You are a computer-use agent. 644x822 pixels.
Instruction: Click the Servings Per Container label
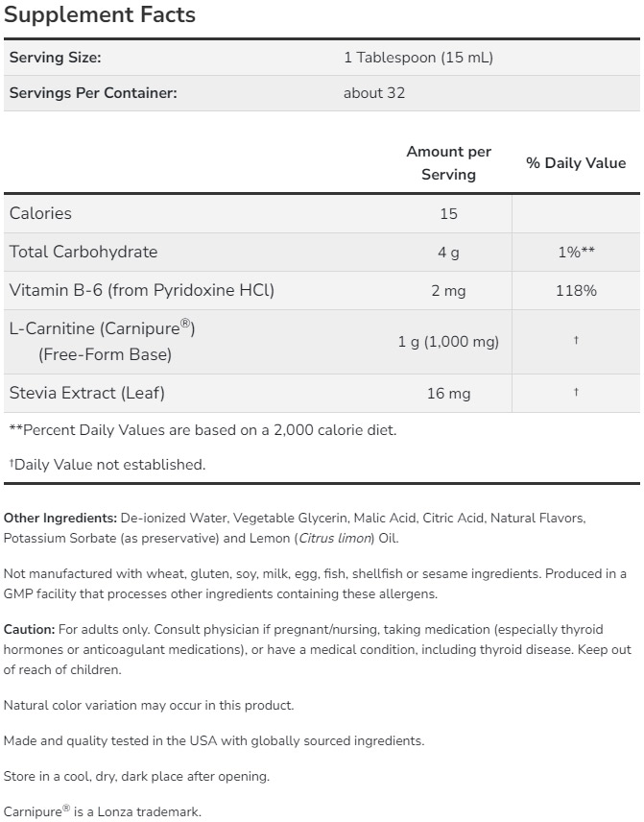93,93
